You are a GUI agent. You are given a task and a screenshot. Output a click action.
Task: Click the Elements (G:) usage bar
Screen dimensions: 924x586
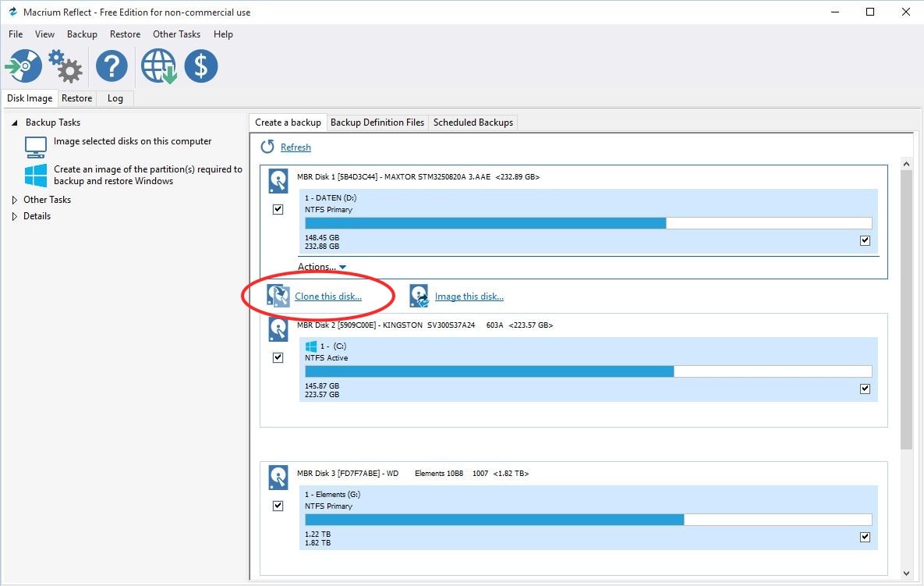[588, 520]
